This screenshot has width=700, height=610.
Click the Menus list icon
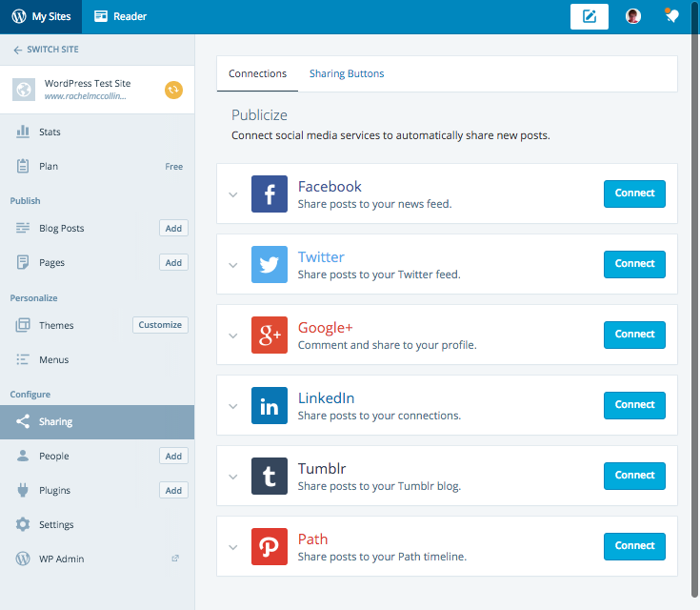[x=23, y=359]
